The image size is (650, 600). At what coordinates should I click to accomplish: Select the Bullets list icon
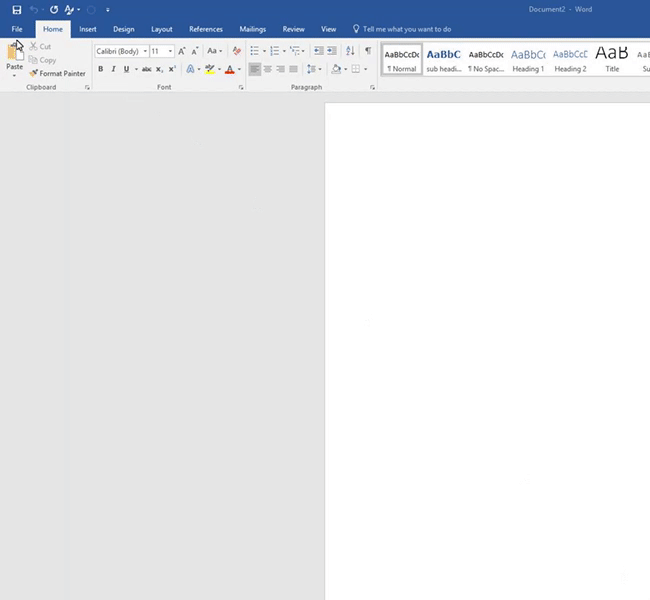[255, 51]
